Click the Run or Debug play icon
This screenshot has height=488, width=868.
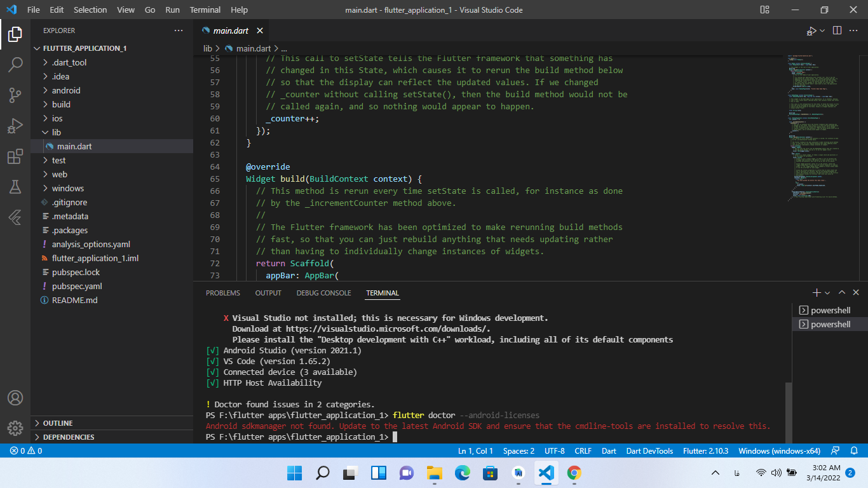click(x=811, y=30)
